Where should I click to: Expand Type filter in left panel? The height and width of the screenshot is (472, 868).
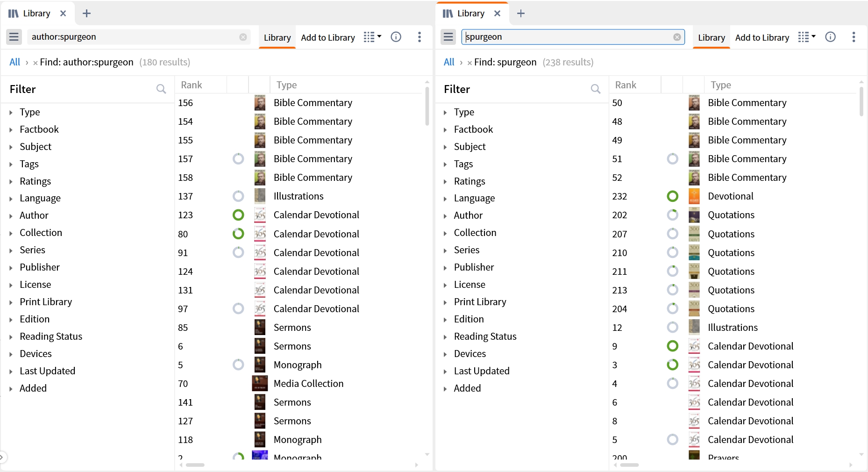[x=11, y=112]
